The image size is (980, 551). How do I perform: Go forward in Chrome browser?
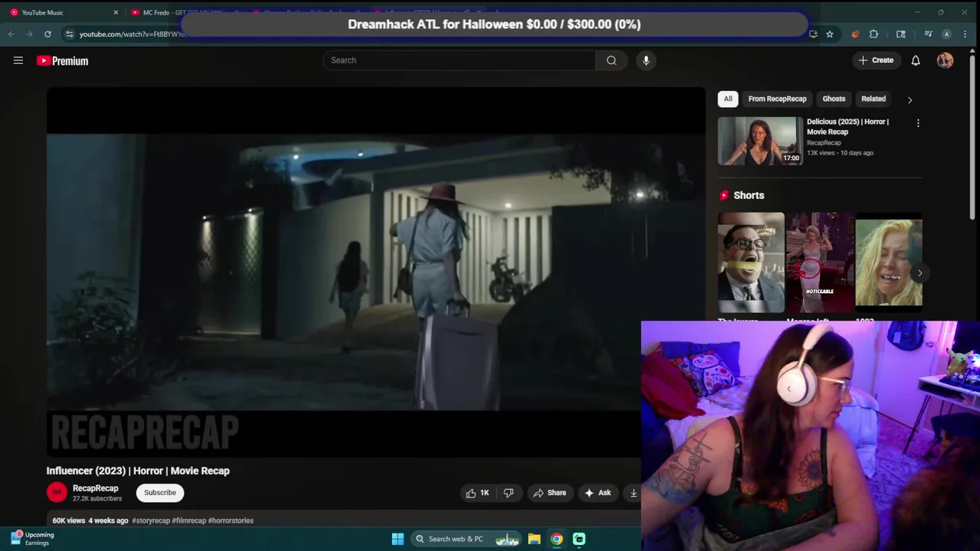click(x=29, y=34)
